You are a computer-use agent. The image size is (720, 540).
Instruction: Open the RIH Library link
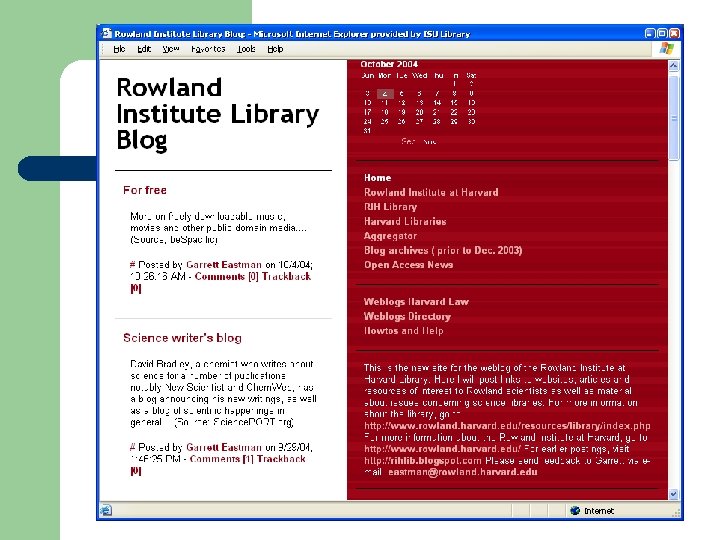(x=390, y=207)
